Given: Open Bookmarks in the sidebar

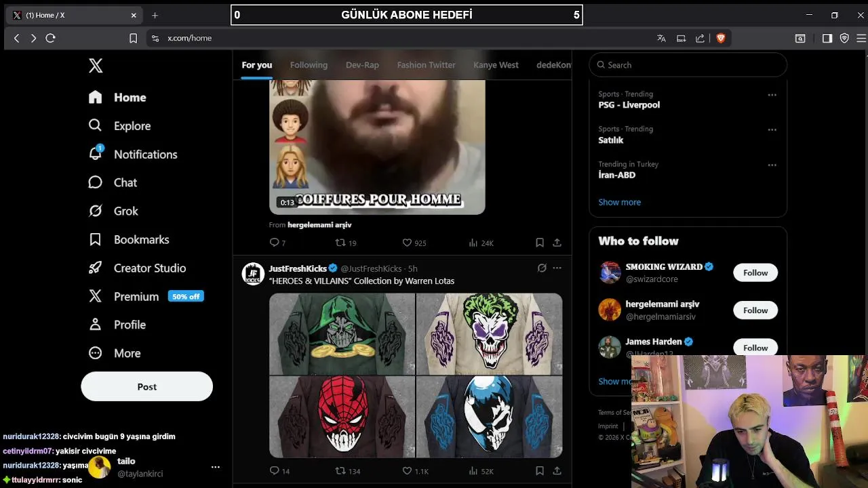Looking at the screenshot, I should [129, 240].
